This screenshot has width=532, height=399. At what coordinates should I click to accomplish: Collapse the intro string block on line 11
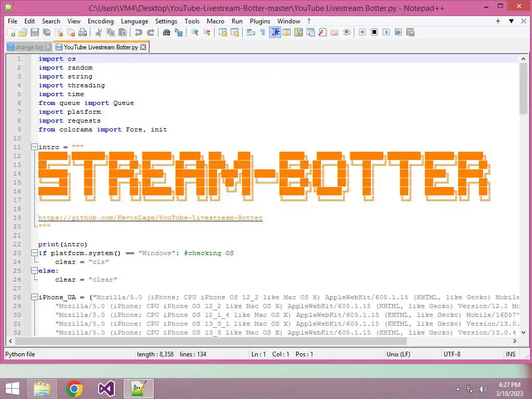coord(34,147)
